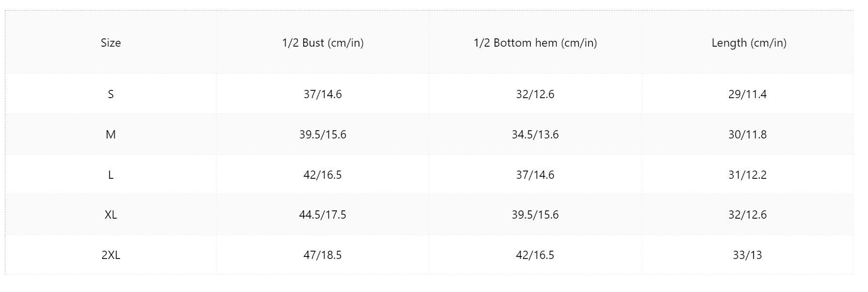Screen dimensions: 868x292
Task: Click the 31/12.2 length cell
Action: 748,175
